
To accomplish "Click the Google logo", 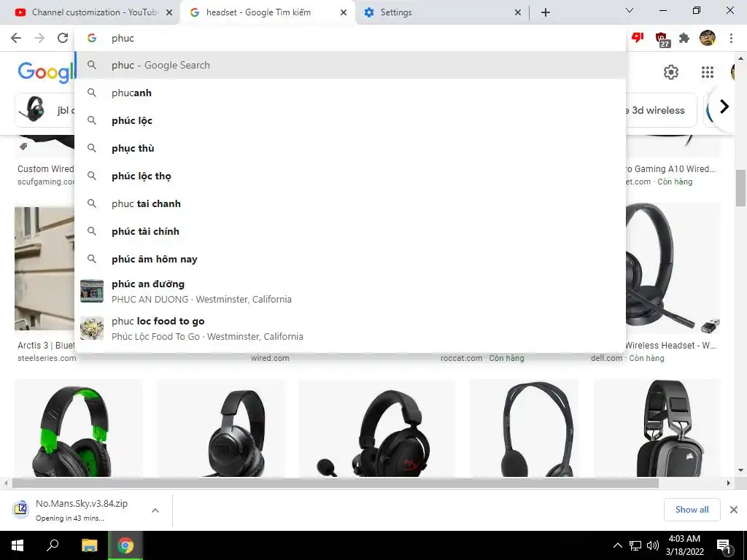I will [46, 72].
